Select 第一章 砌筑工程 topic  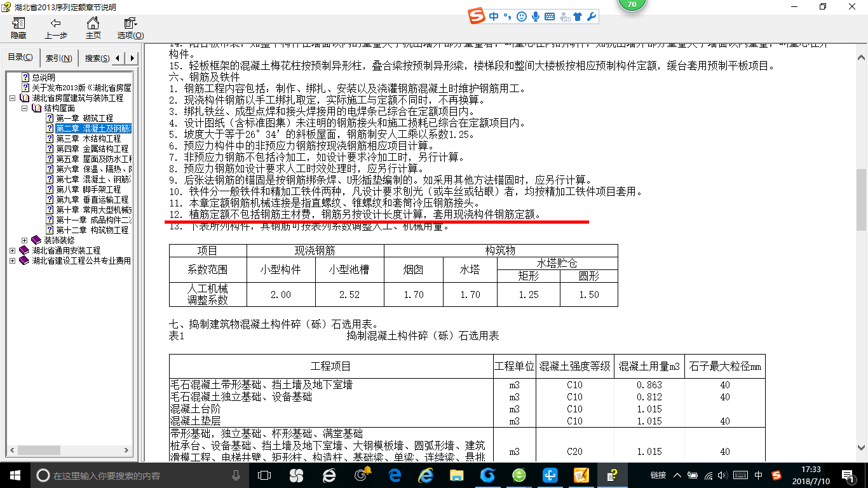tap(85, 118)
